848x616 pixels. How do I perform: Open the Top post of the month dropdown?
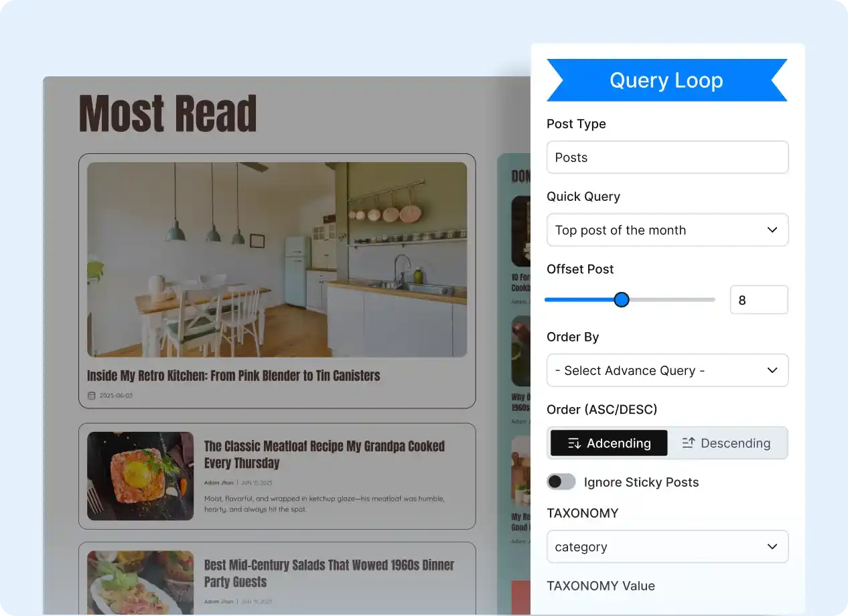666,230
